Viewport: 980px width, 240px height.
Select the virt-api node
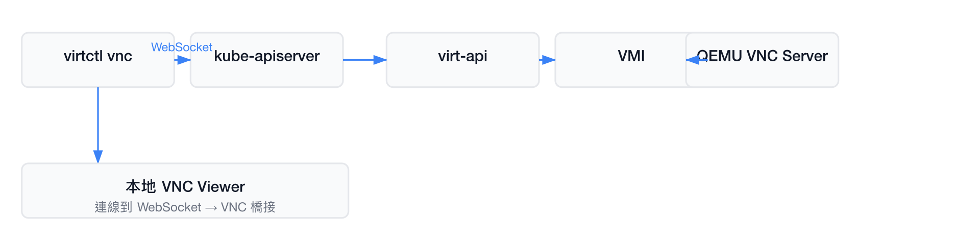click(x=462, y=60)
